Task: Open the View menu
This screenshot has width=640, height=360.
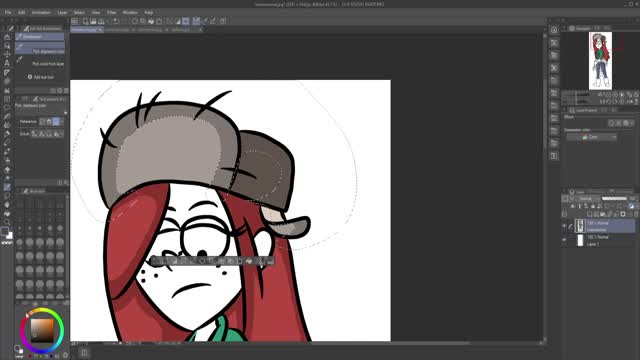Action: click(x=96, y=13)
